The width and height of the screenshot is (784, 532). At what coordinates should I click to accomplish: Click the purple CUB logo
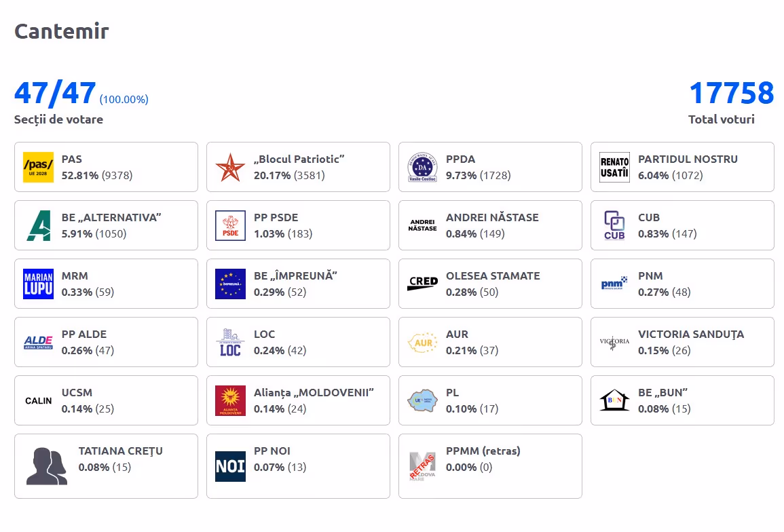tap(614, 225)
